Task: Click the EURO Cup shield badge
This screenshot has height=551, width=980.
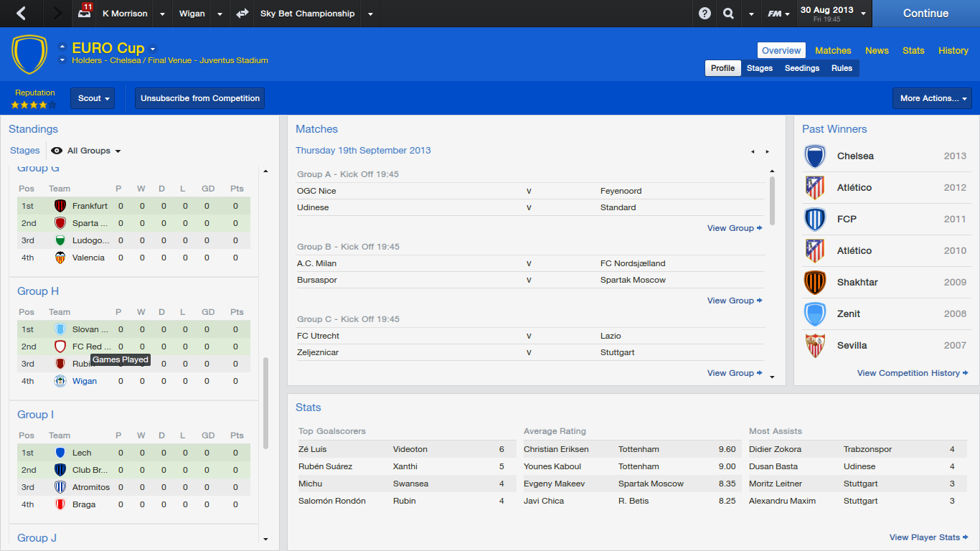Action: (29, 55)
